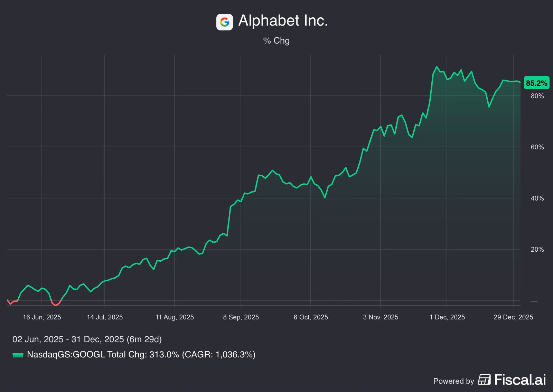Click the 3 Nov, 2025 axis date
Screen dimensions: 553x392
point(381,317)
